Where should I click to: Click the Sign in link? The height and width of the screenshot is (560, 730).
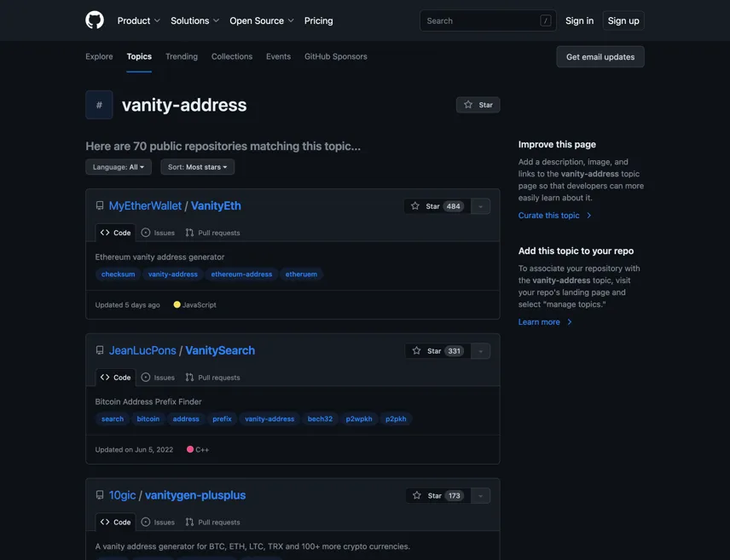(579, 20)
